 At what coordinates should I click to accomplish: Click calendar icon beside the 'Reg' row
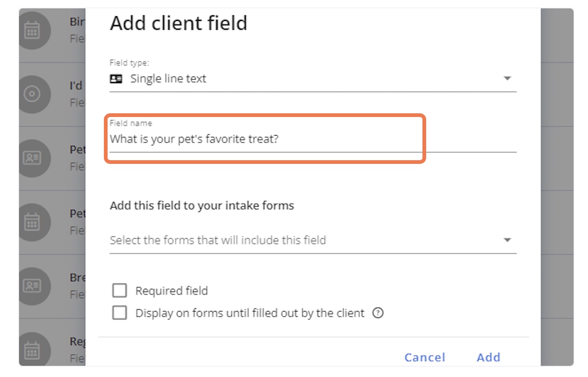point(32,349)
